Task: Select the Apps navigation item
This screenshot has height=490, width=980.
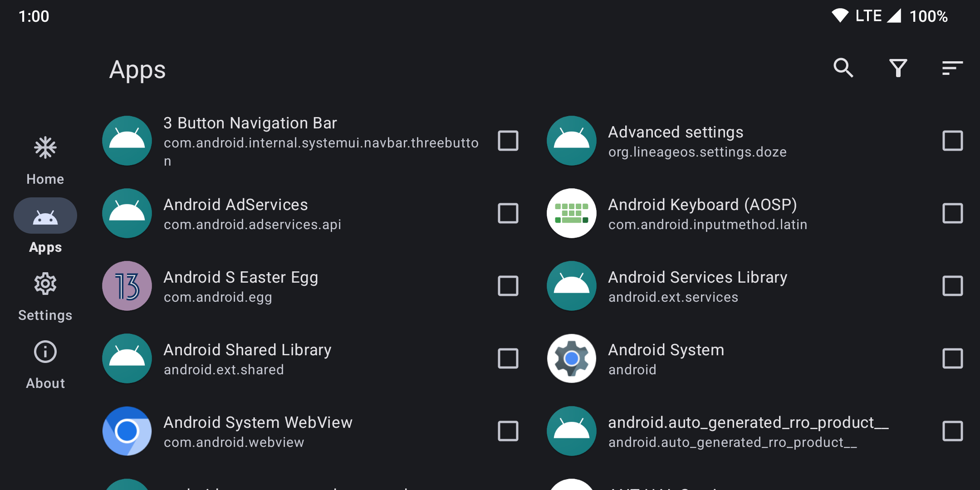Action: [x=45, y=226]
